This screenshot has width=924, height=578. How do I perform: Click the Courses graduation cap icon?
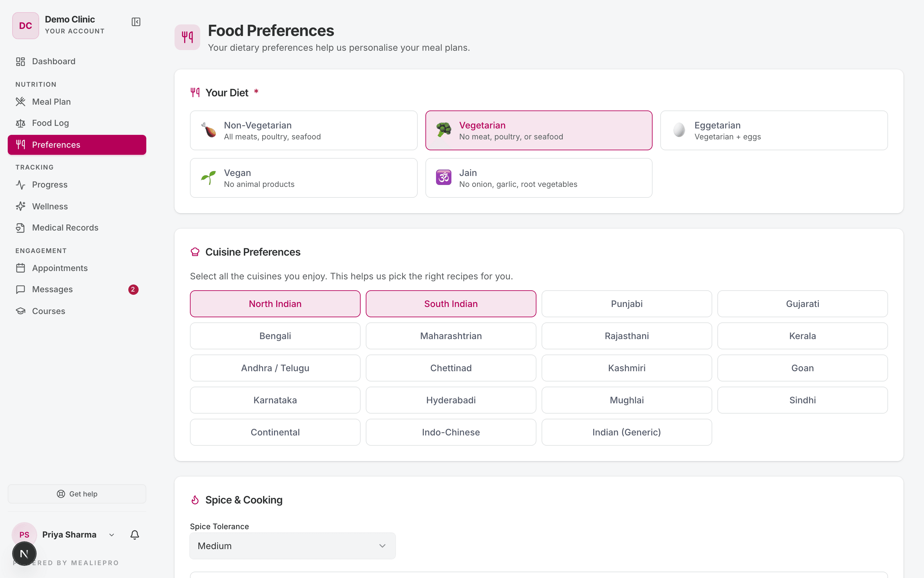(21, 311)
